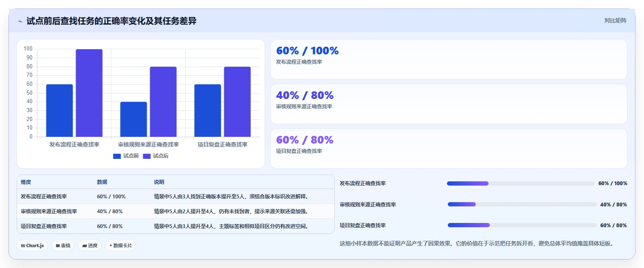Screen dimensions: 644x268
Task: Click the 试点前 bar for 项目复盘正确查找率
Action: pos(208,110)
